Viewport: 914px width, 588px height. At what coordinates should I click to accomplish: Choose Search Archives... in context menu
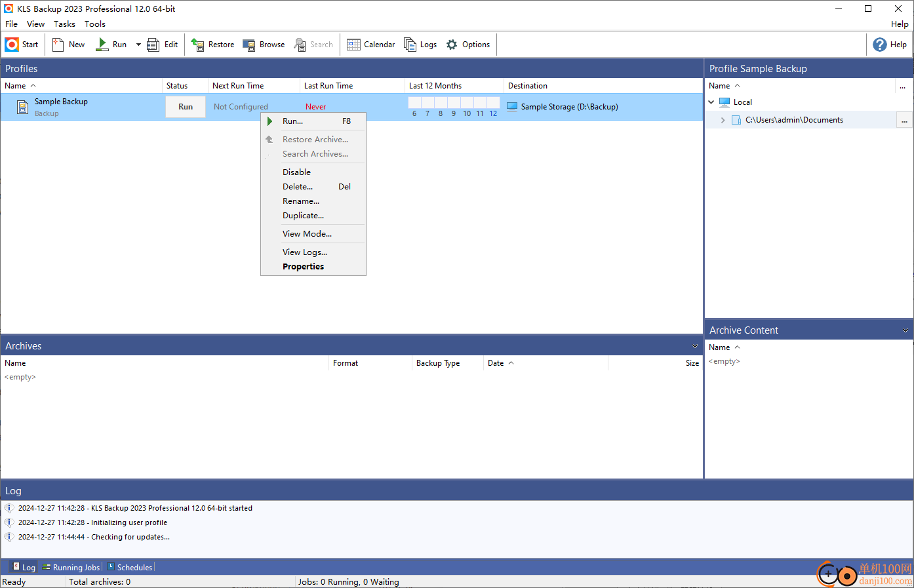(x=313, y=154)
